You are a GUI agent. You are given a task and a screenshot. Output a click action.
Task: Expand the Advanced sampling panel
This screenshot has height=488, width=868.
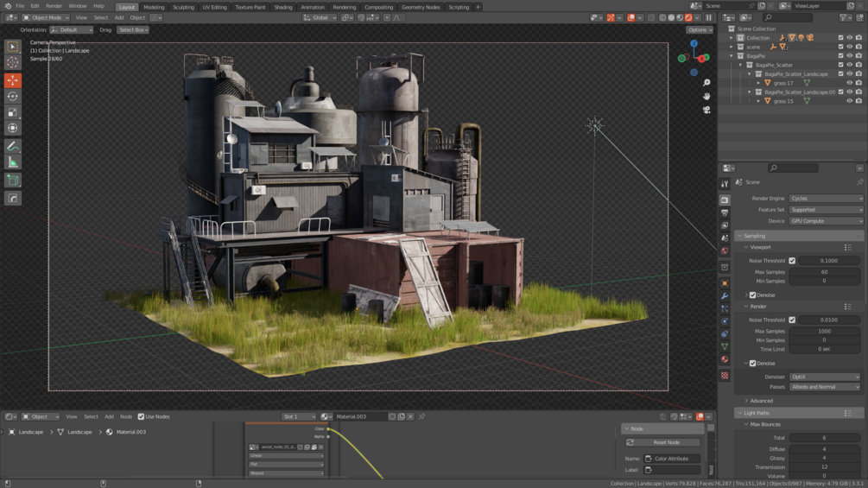click(760, 401)
